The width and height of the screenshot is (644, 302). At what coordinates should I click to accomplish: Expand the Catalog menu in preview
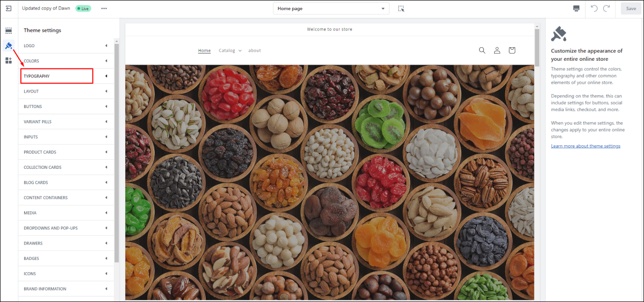pyautogui.click(x=230, y=51)
